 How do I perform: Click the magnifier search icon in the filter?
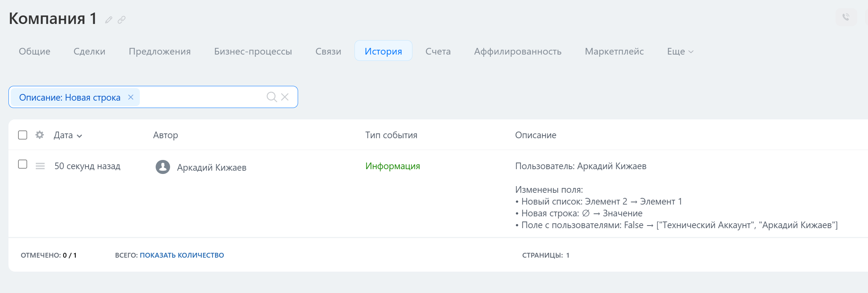[x=272, y=97]
